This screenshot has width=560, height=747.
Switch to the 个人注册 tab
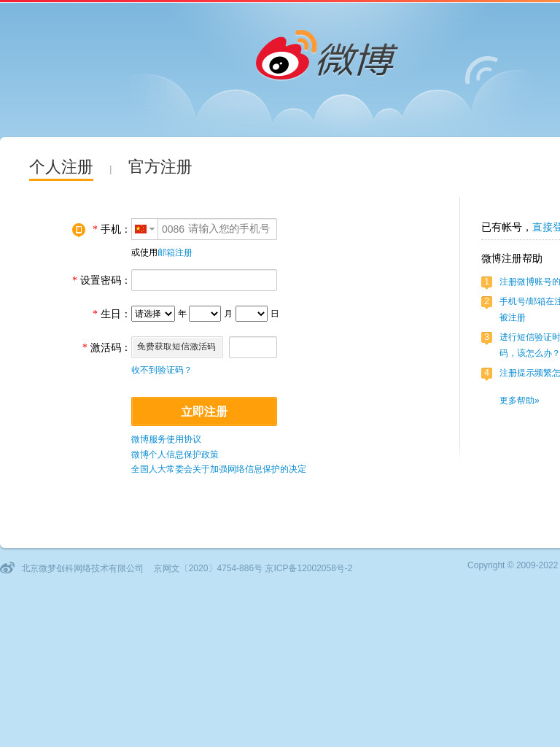(61, 167)
